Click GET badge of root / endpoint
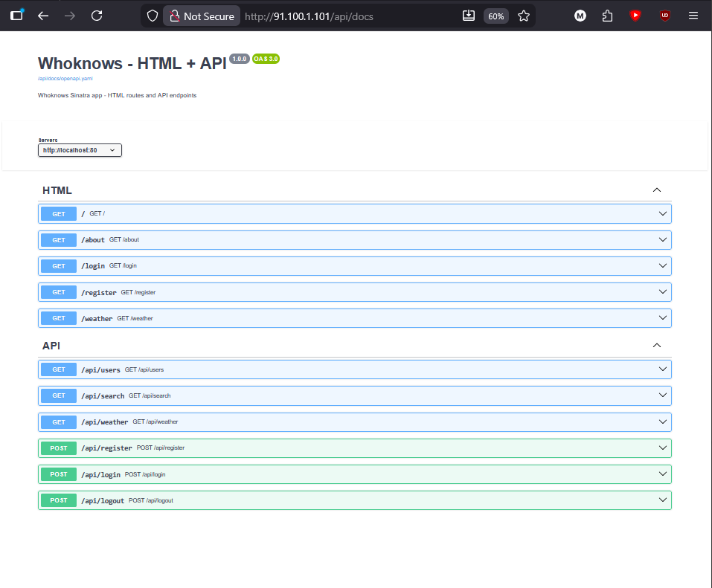712x588 pixels. 59,213
